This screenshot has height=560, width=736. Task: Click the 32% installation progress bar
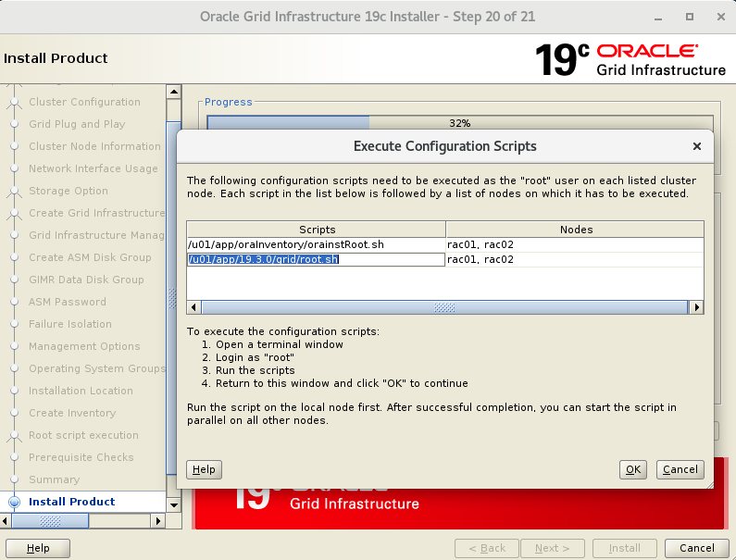pyautogui.click(x=460, y=123)
